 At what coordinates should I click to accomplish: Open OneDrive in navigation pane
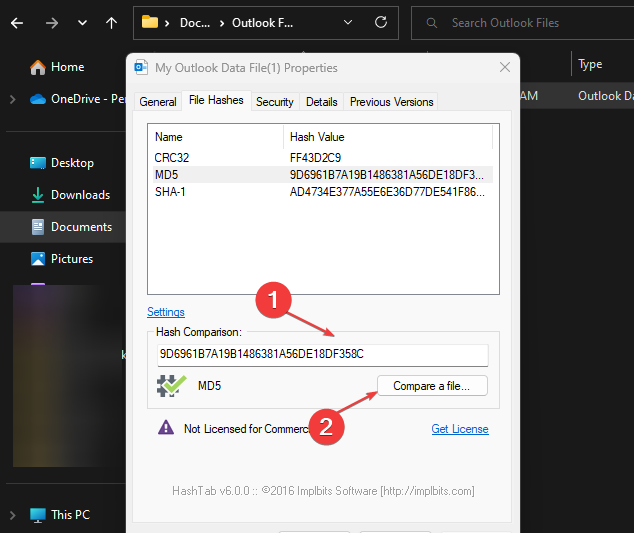point(78,99)
